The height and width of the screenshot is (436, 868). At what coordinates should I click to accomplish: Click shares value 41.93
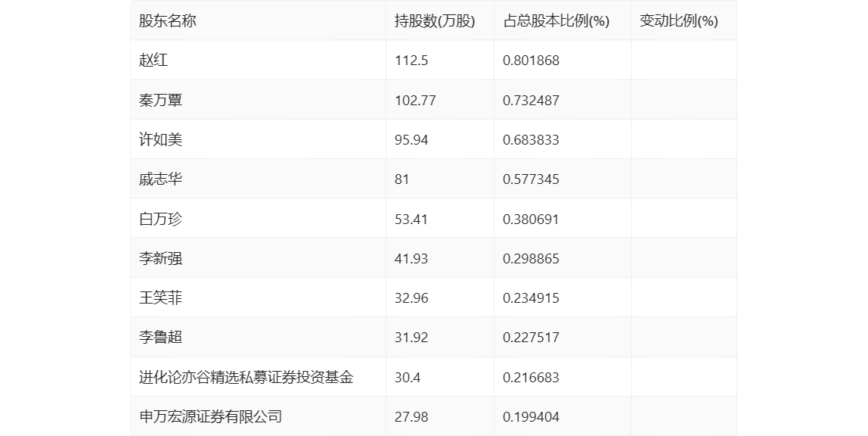pyautogui.click(x=411, y=258)
